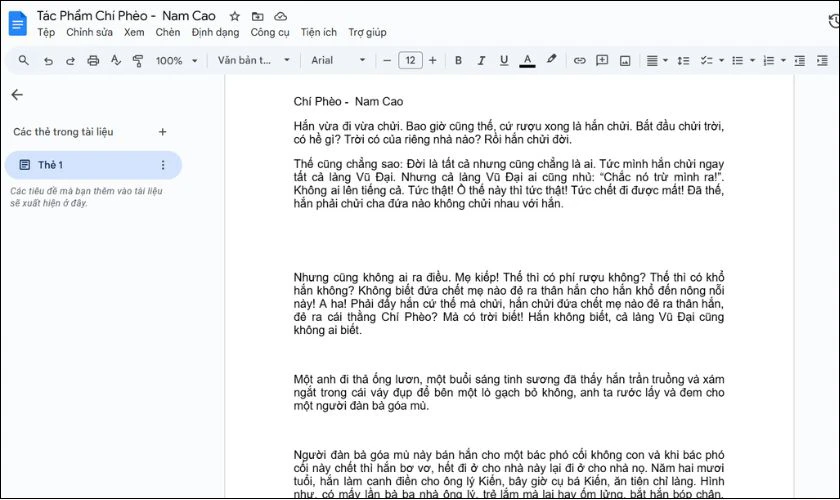Viewport: 840px width, 500px height.
Task: Click the document title Tác Phẩm Chí Phèo
Action: tap(126, 16)
